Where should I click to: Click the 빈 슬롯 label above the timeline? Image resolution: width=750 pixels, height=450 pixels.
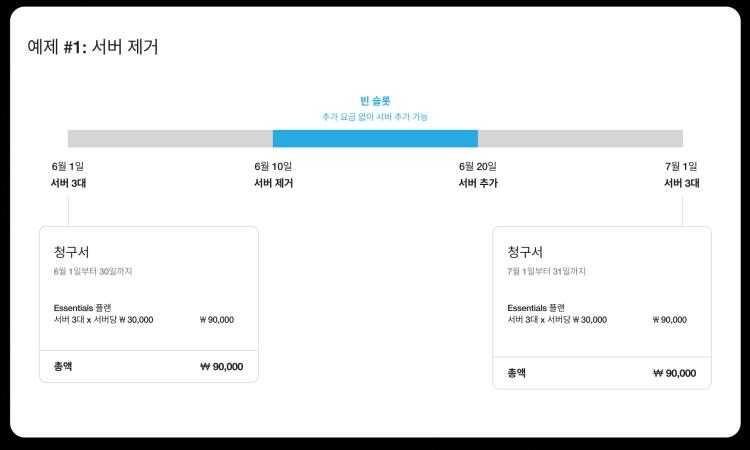(375, 101)
